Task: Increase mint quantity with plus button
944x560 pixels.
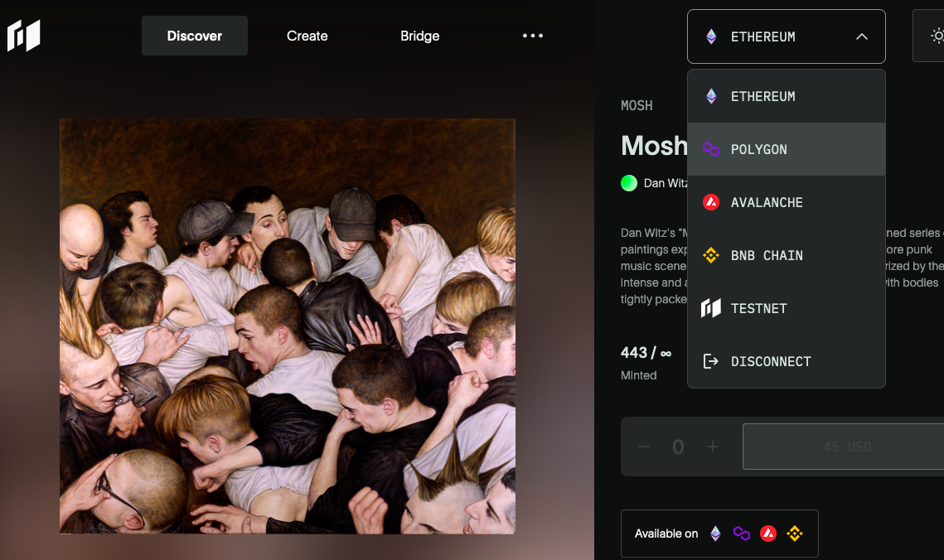Action: 713,447
